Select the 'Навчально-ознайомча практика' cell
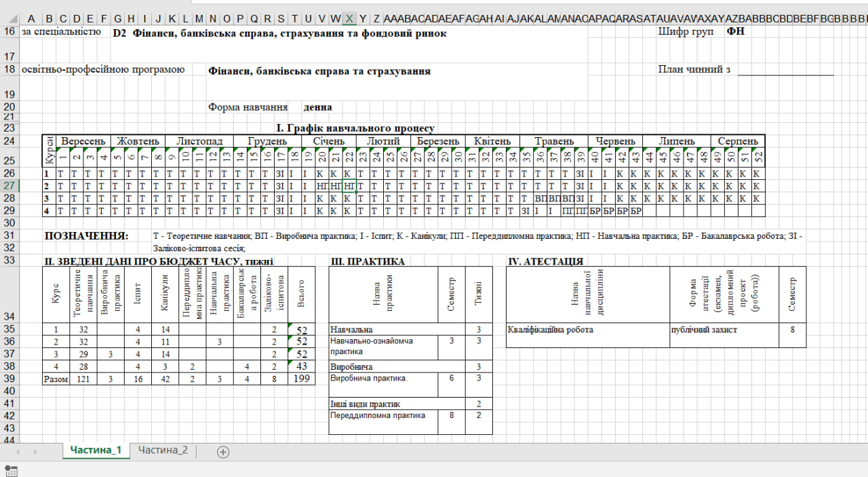868x477 pixels. 383,346
